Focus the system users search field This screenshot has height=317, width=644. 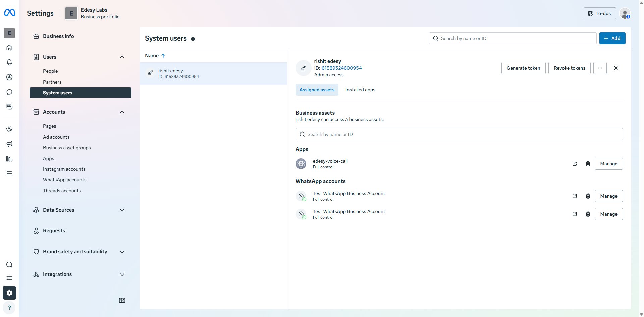coord(513,38)
